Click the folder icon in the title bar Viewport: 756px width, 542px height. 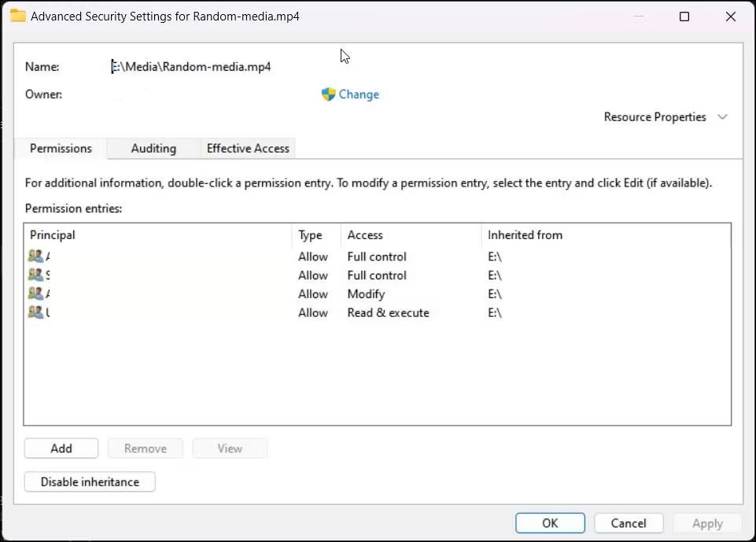point(17,16)
